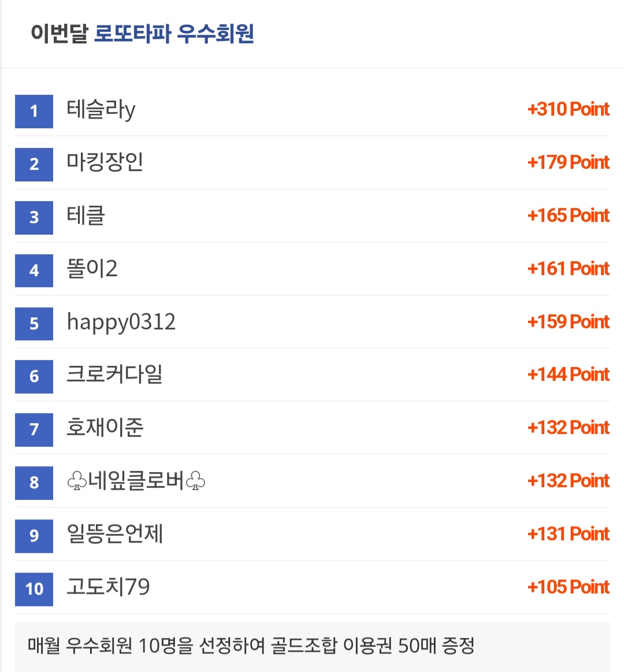Image resolution: width=624 pixels, height=672 pixels.
Task: Click the rank 1 badge
Action: (x=34, y=112)
